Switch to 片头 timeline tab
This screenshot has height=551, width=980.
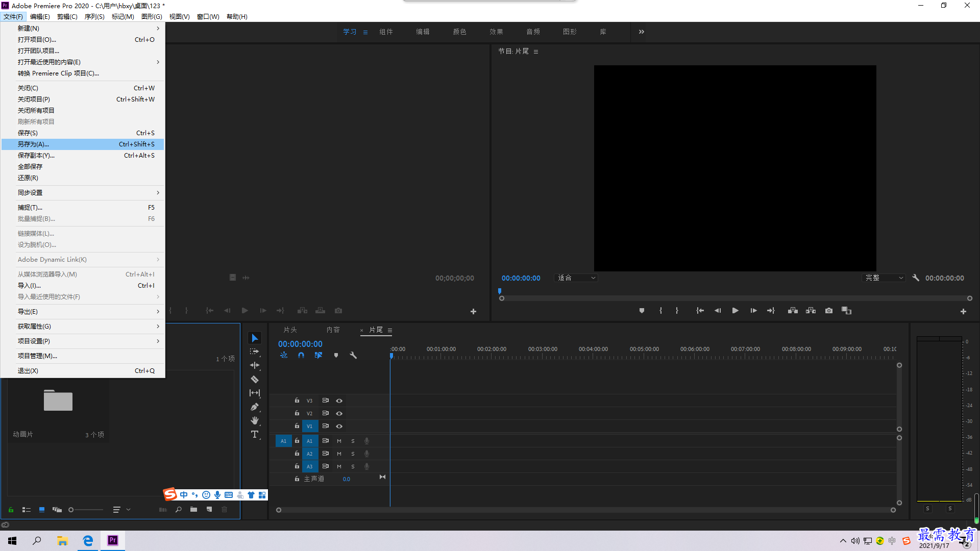coord(290,330)
